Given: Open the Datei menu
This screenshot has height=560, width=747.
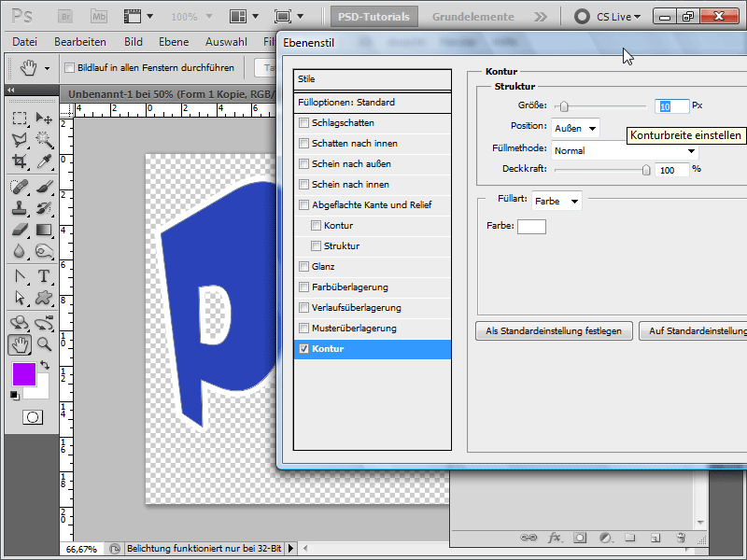Looking at the screenshot, I should [x=25, y=42].
